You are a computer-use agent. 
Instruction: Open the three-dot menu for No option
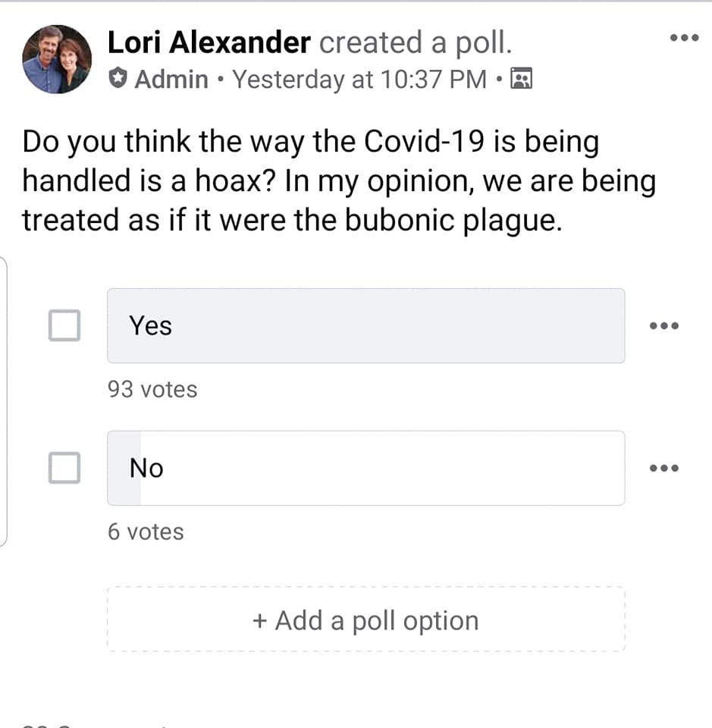click(x=663, y=468)
